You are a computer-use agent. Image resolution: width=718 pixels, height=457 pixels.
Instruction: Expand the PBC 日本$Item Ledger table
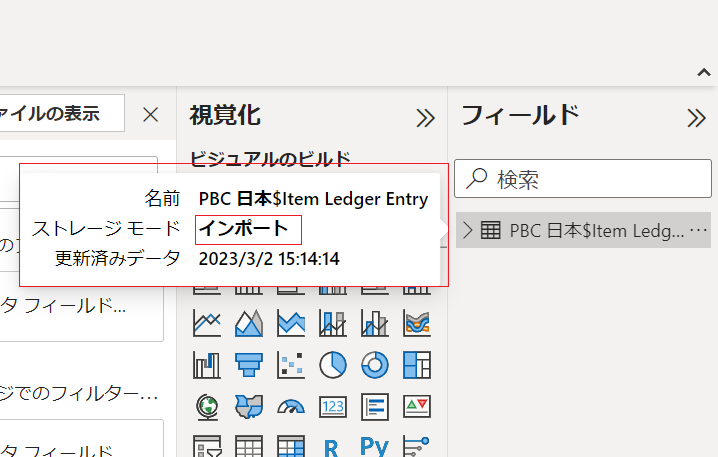coord(467,230)
